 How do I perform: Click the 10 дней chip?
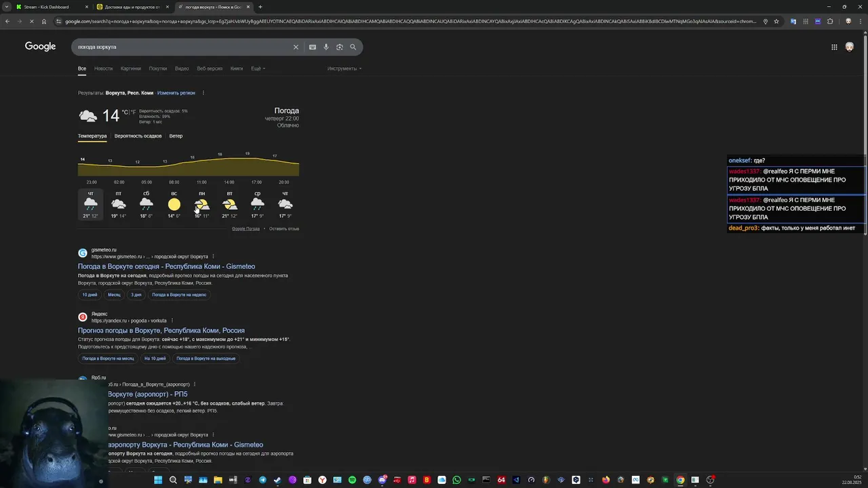pyautogui.click(x=90, y=295)
